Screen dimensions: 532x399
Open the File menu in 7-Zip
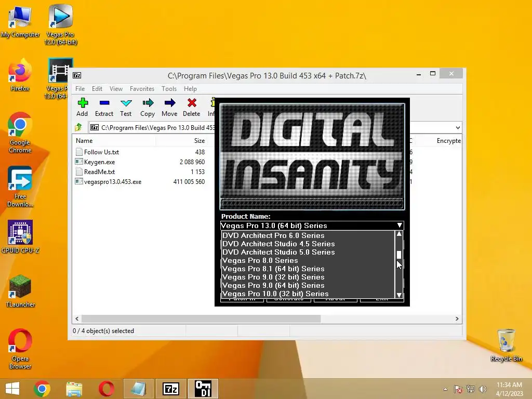pyautogui.click(x=80, y=88)
